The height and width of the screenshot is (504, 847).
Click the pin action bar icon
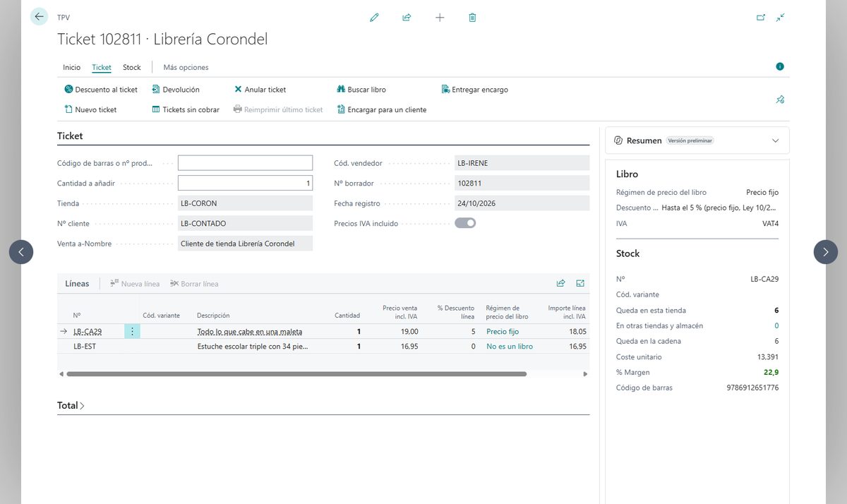click(x=780, y=100)
